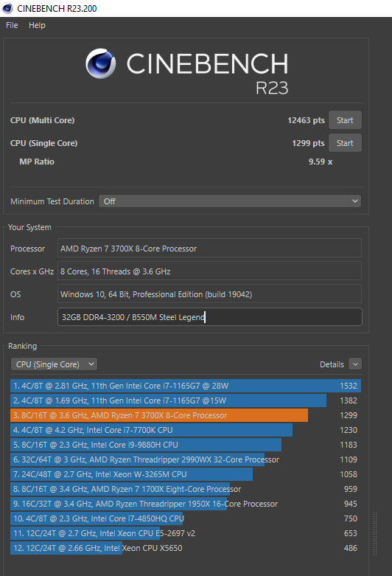This screenshot has height=576, width=392.
Task: Select ranking row Threadripper 1950X
Action: 186,504
